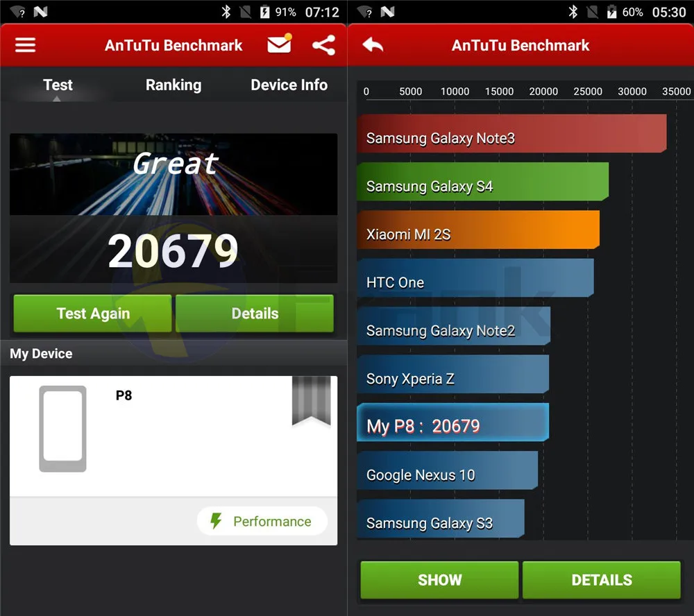Switch to the Ranking tab

pyautogui.click(x=173, y=85)
